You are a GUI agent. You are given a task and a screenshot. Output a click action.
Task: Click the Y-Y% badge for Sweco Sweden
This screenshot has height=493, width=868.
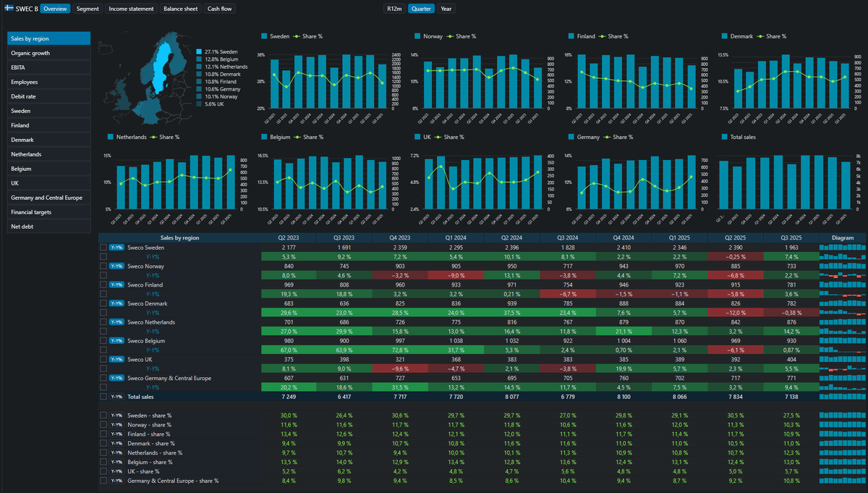[116, 248]
